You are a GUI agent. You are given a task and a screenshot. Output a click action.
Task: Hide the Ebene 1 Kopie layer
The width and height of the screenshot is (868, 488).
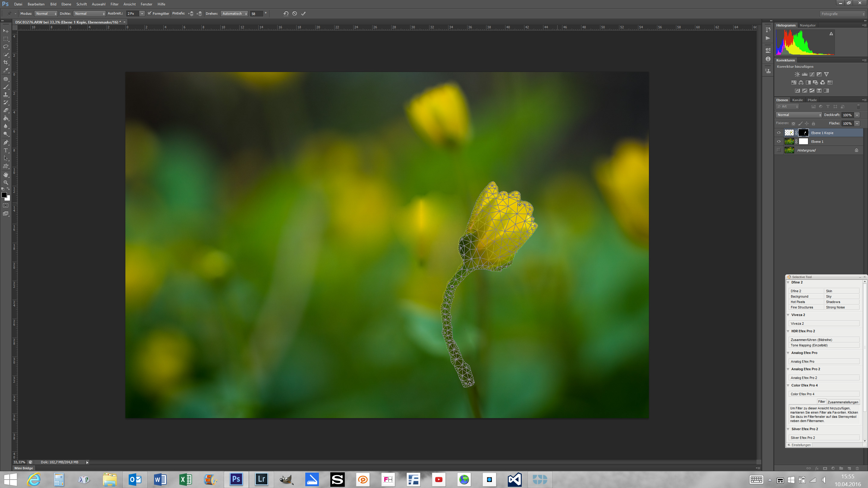tap(779, 133)
